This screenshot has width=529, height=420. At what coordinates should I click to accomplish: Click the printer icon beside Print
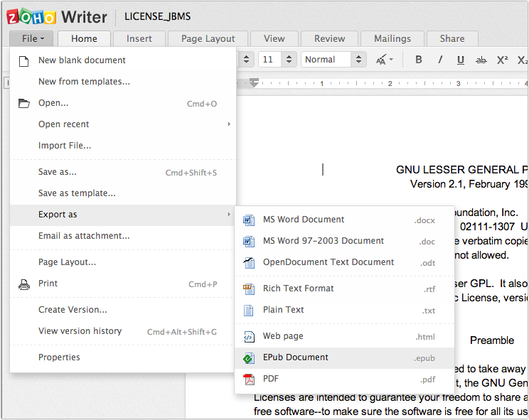[x=24, y=284]
